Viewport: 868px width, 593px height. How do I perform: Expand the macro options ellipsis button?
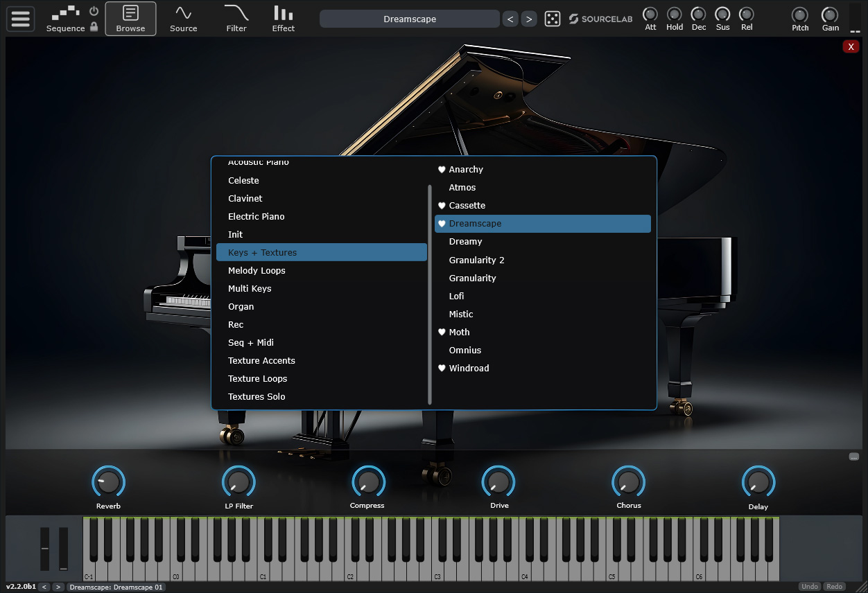click(x=853, y=457)
